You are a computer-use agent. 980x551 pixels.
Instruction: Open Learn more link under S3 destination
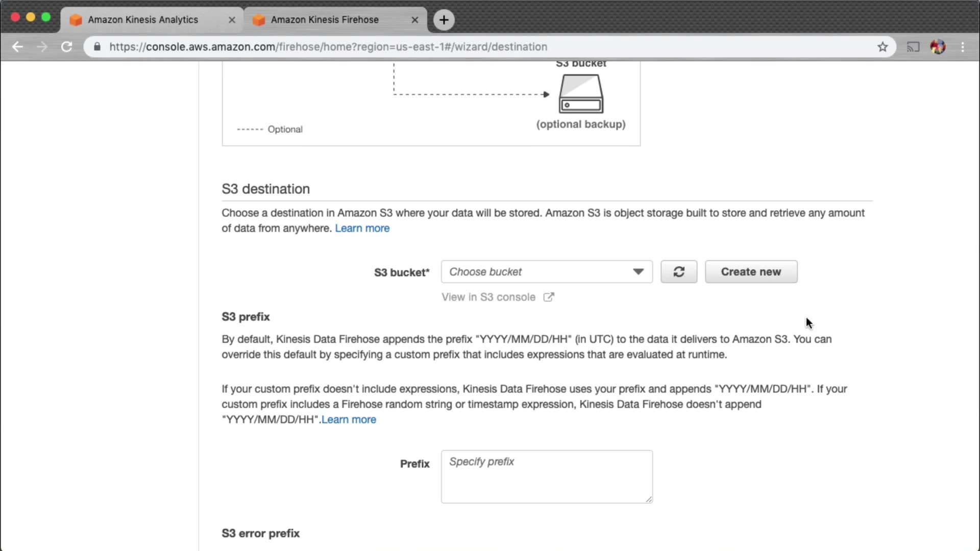(x=362, y=229)
